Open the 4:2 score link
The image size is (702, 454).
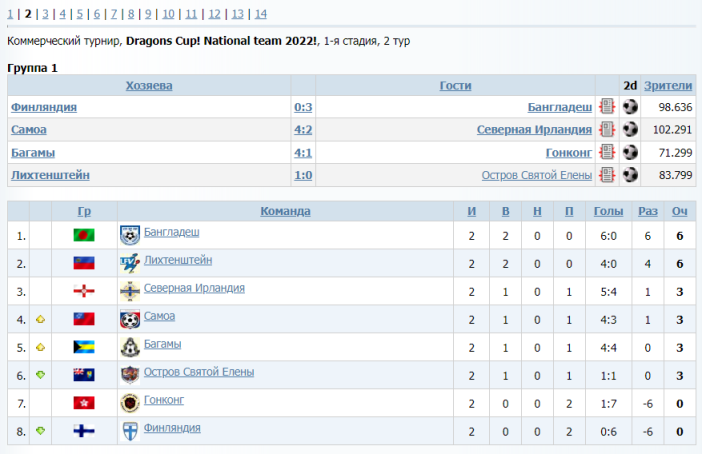[303, 130]
